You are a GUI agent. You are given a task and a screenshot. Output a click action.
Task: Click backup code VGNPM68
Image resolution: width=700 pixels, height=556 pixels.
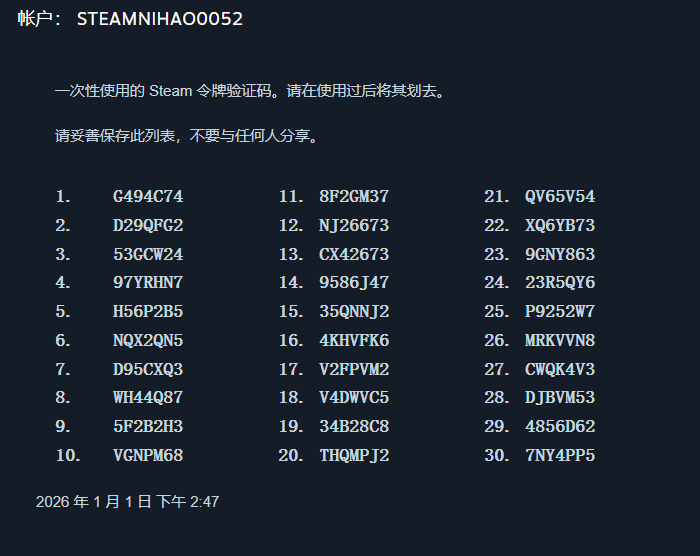point(148,456)
